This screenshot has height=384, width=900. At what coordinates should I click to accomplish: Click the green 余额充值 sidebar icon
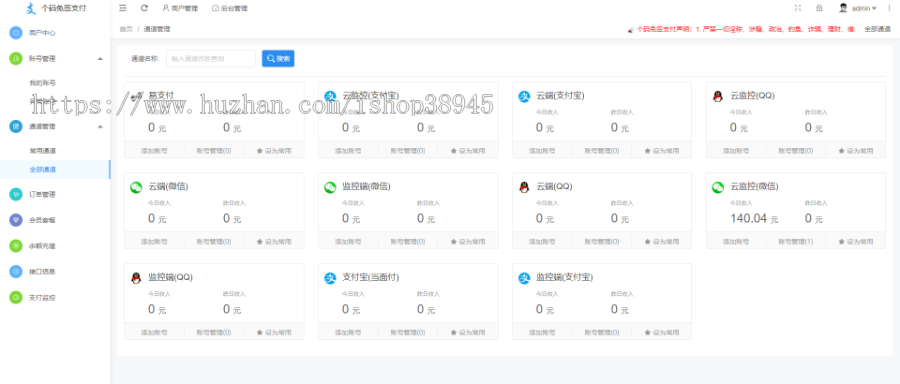click(16, 246)
